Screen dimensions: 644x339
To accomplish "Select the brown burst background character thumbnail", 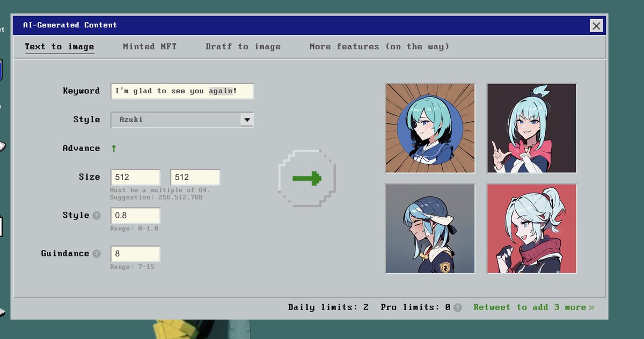I will [x=430, y=128].
